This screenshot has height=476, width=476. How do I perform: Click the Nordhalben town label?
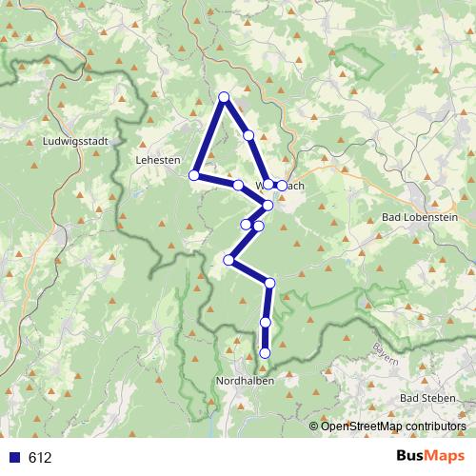[245, 381]
